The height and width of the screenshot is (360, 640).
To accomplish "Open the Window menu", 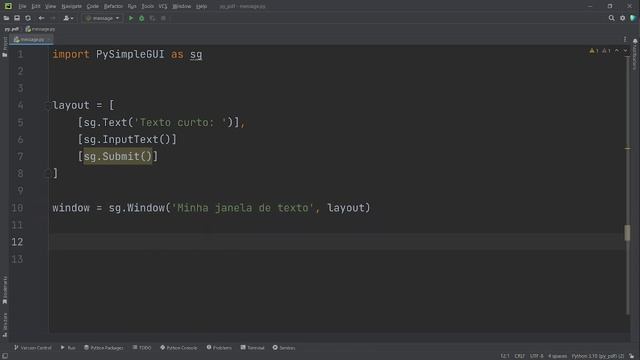I will click(182, 6).
